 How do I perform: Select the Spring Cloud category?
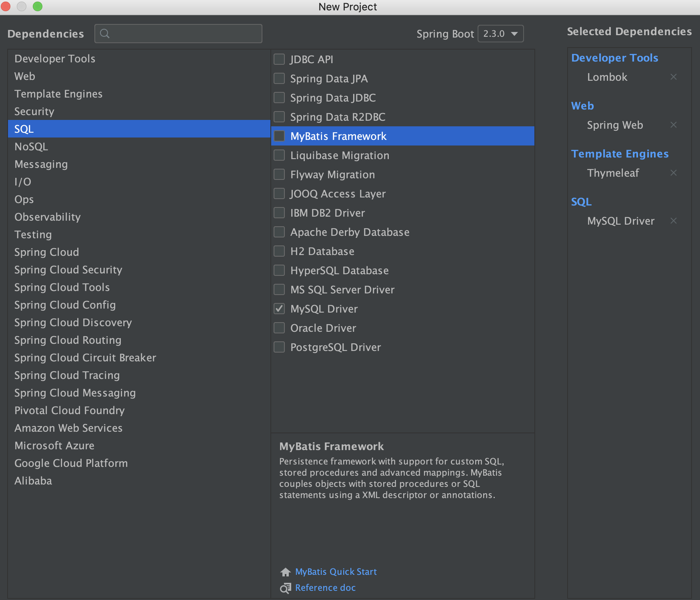139,252
